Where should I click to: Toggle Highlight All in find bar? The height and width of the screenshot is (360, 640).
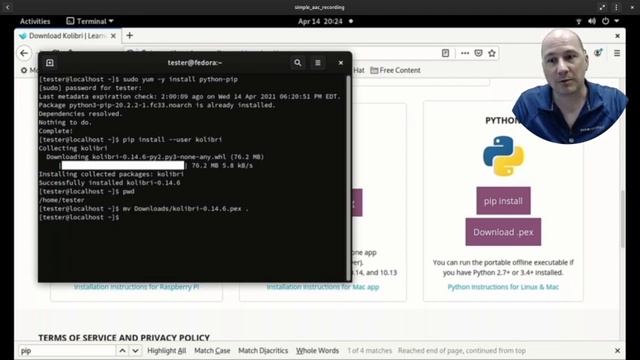167,351
